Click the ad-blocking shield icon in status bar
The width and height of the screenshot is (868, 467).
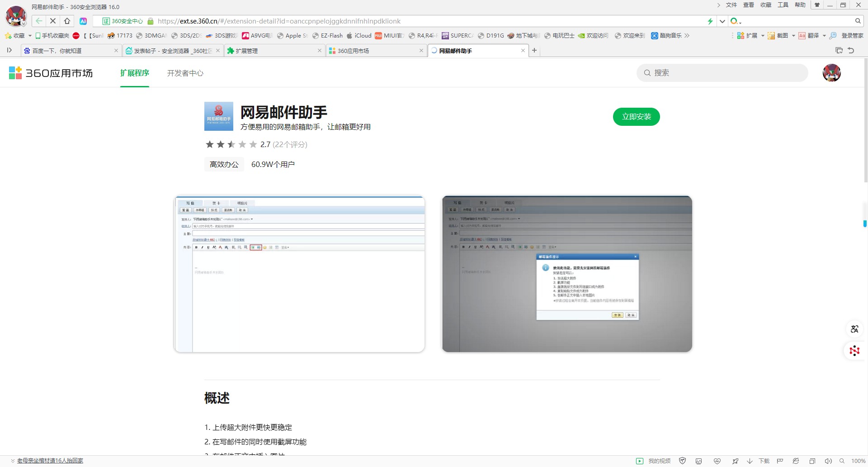pyautogui.click(x=683, y=461)
